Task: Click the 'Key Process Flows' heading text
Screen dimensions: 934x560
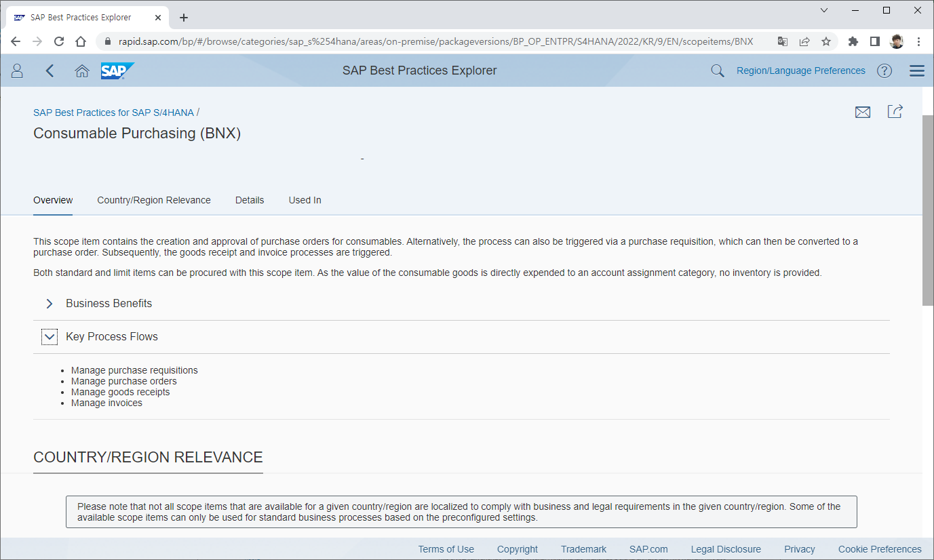Action: click(112, 337)
